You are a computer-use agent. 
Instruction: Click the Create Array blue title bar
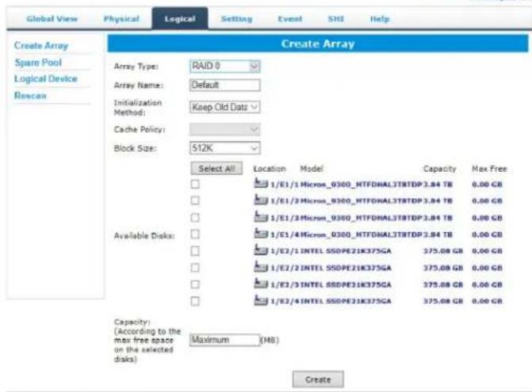point(318,44)
